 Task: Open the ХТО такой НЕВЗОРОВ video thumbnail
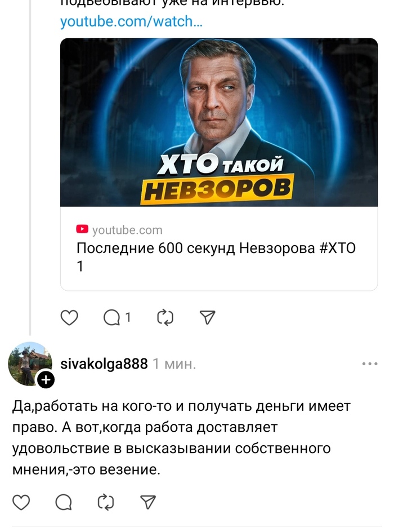pyautogui.click(x=219, y=122)
